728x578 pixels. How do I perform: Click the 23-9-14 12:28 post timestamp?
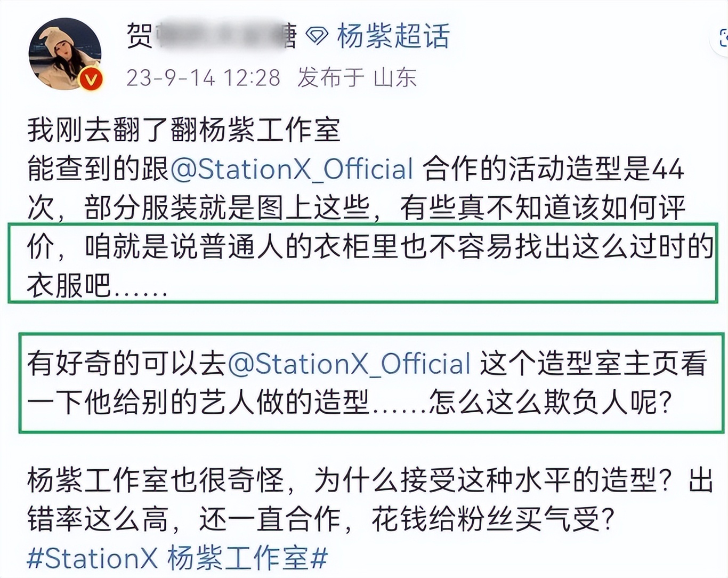(x=203, y=78)
